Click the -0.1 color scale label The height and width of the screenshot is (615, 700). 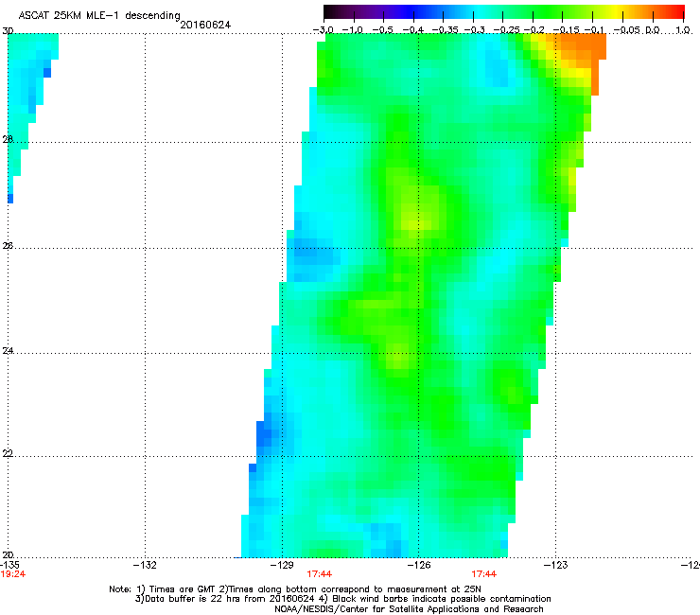click(595, 30)
